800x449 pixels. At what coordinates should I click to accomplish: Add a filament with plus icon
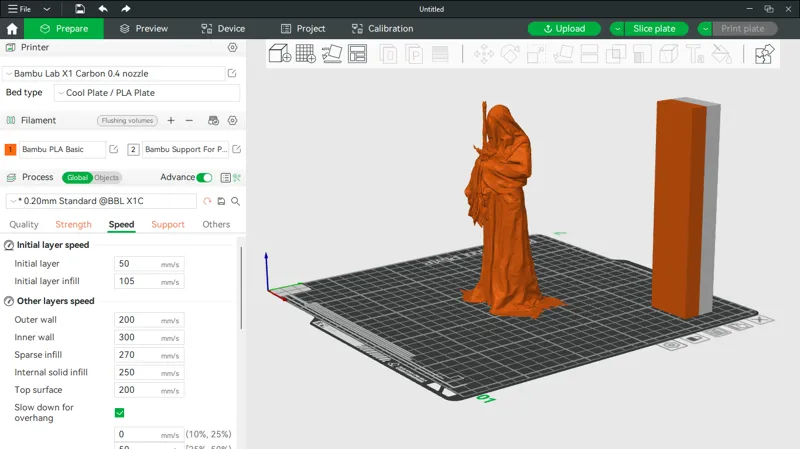click(171, 120)
